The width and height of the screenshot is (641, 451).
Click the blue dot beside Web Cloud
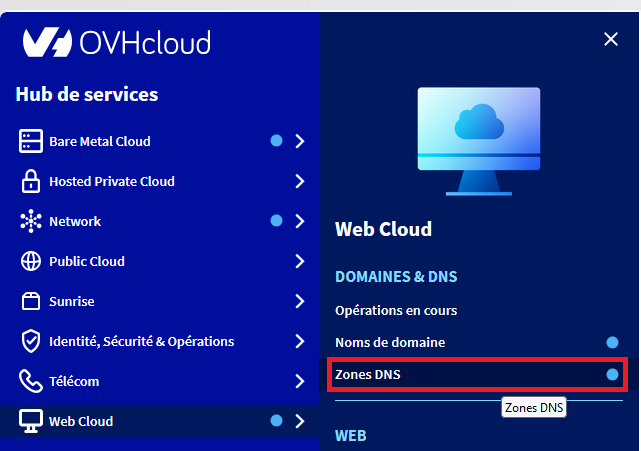click(276, 420)
